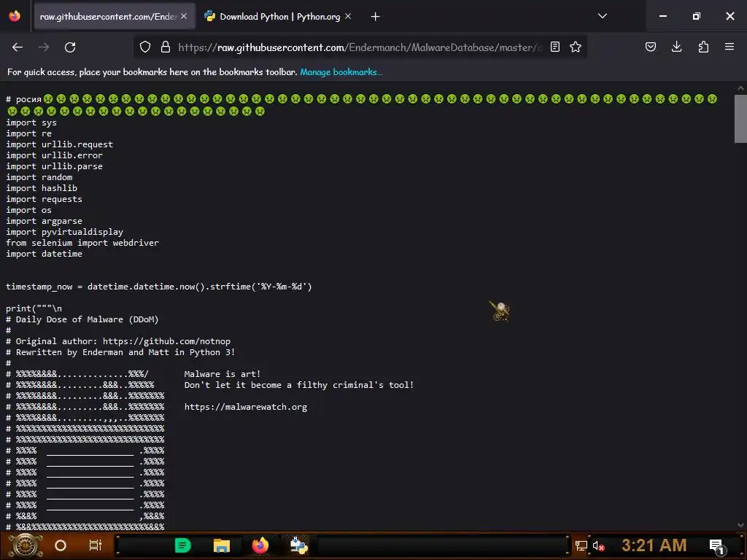Click the scrollbar down arrow
This screenshot has width=747, height=560.
coord(740,525)
